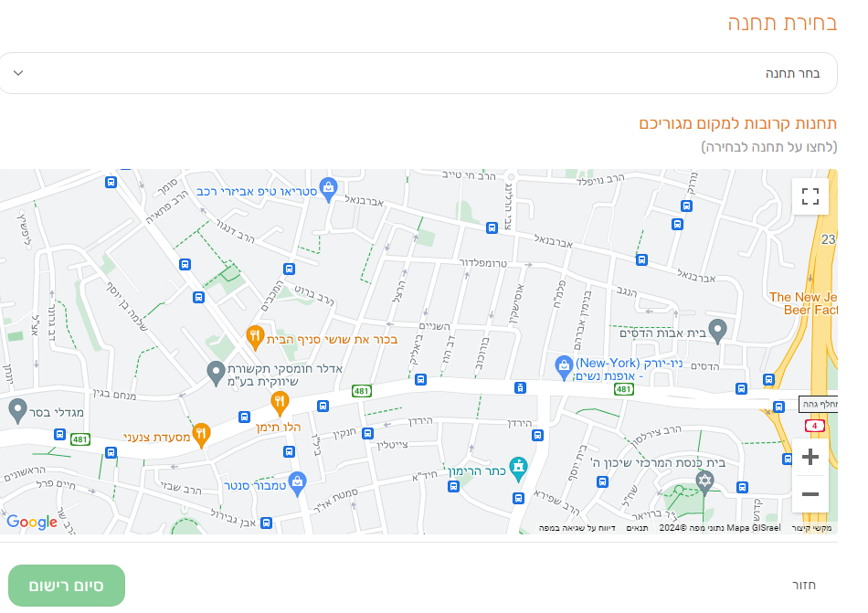Open the תנאים terms link

(637, 528)
